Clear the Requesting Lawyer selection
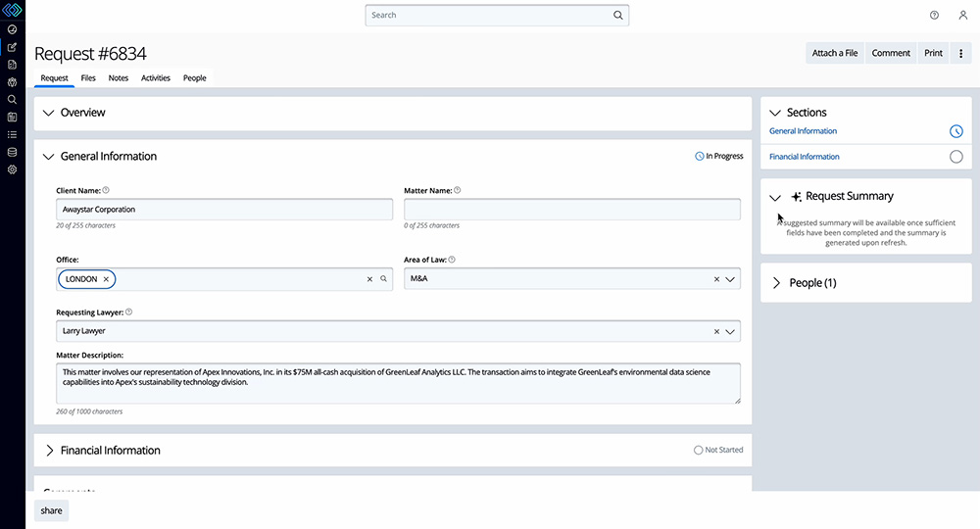 click(x=716, y=332)
